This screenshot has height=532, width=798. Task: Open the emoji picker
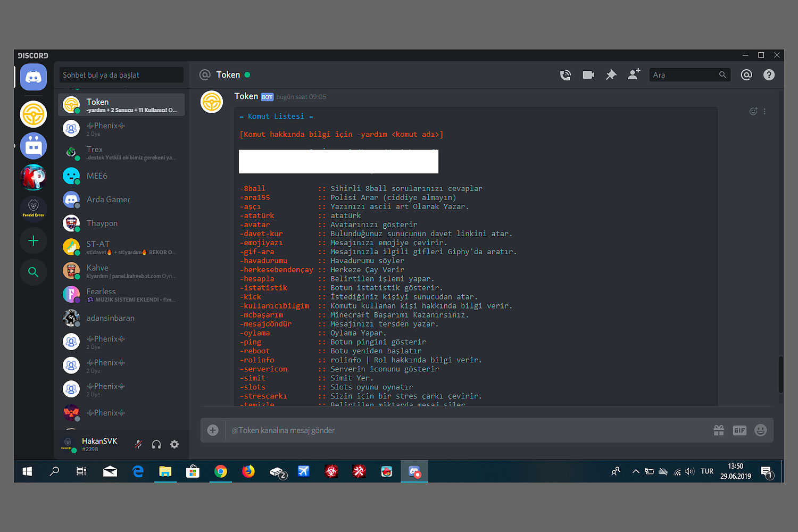tap(761, 430)
